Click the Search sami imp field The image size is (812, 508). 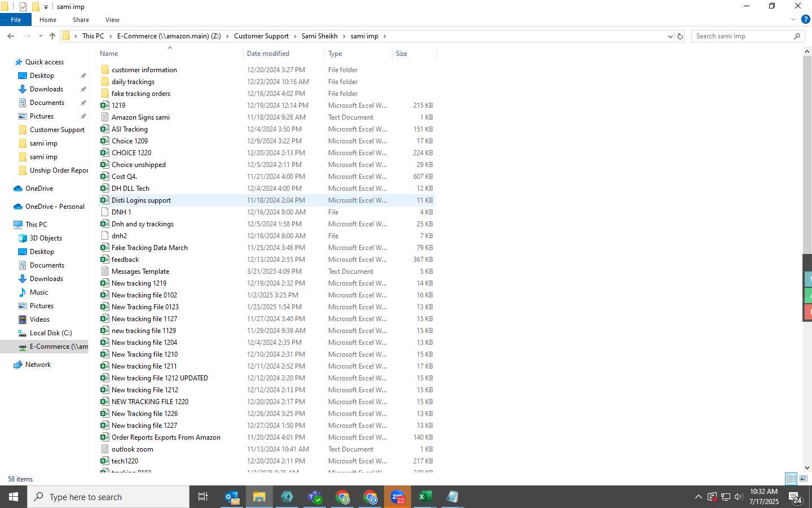click(x=742, y=36)
